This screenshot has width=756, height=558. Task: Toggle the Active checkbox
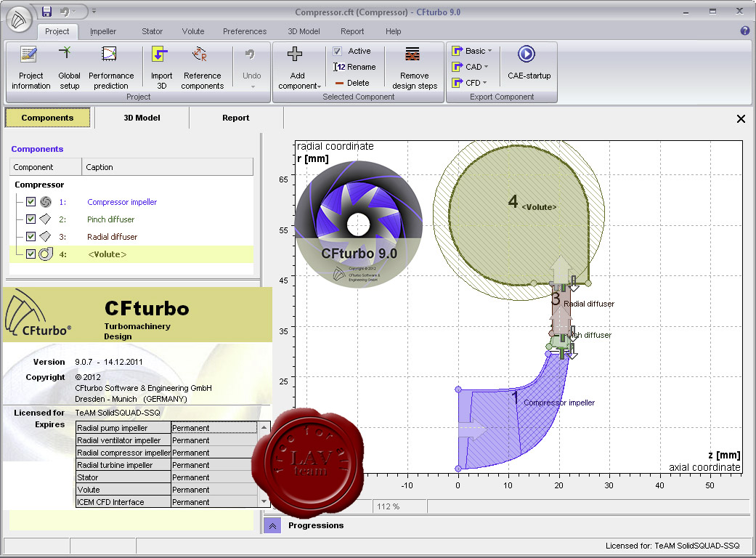tap(338, 51)
